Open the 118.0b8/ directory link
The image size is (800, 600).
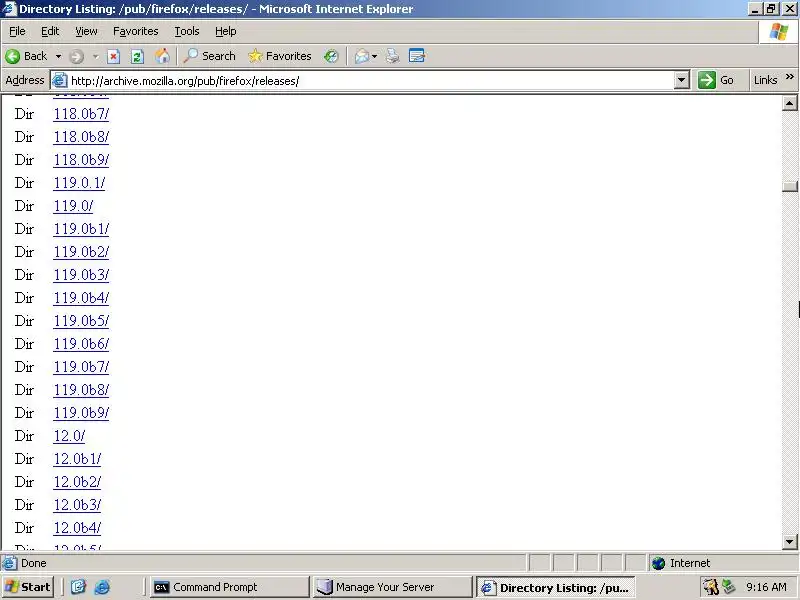(x=81, y=137)
